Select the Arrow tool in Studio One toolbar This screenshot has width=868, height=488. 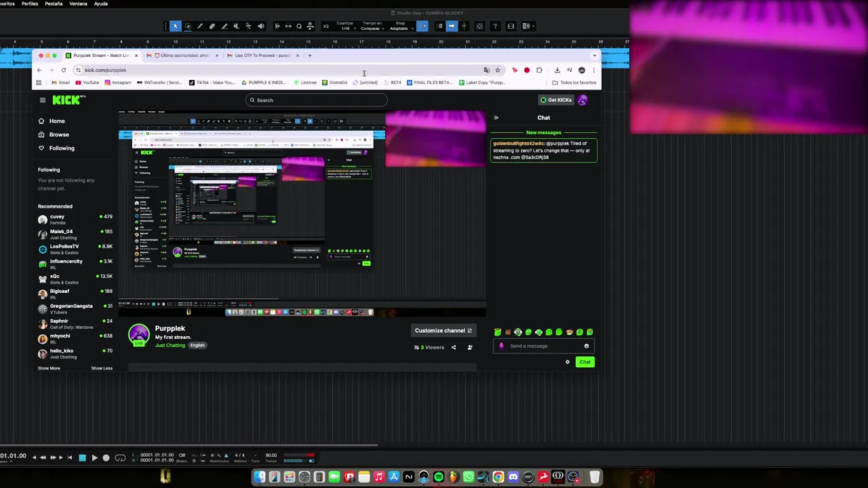175,26
